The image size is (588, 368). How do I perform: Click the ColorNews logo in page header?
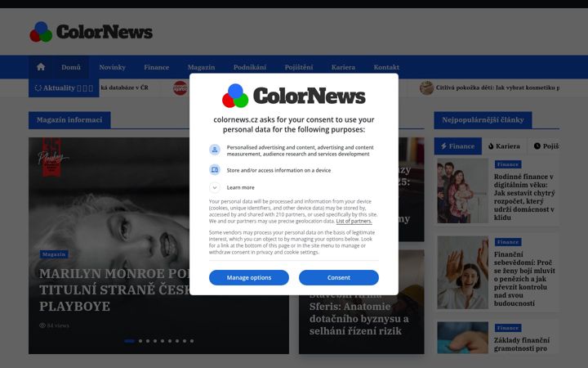click(91, 32)
